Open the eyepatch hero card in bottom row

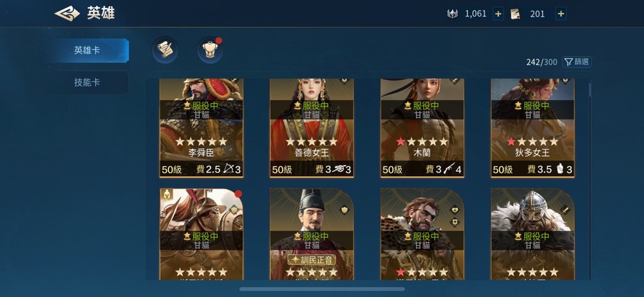[422, 234]
